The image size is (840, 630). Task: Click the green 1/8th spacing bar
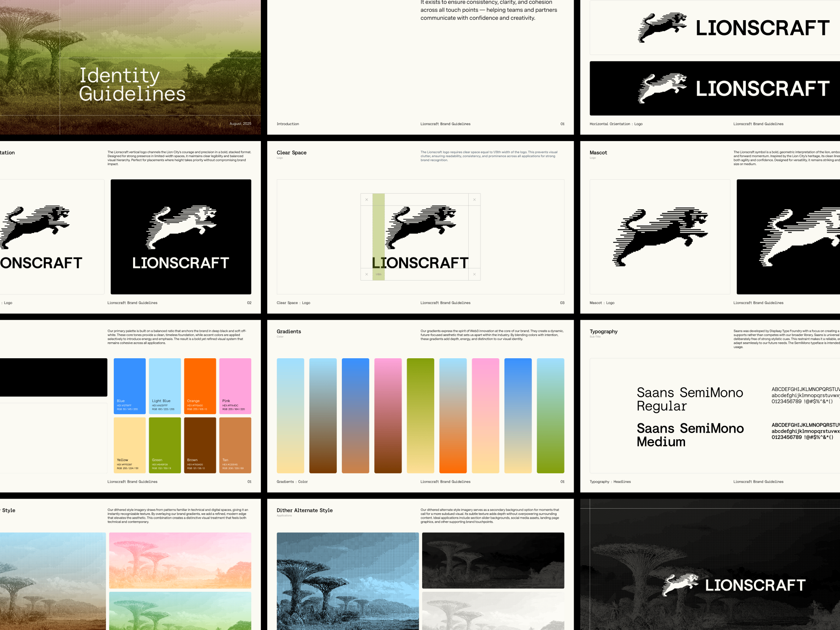click(378, 227)
